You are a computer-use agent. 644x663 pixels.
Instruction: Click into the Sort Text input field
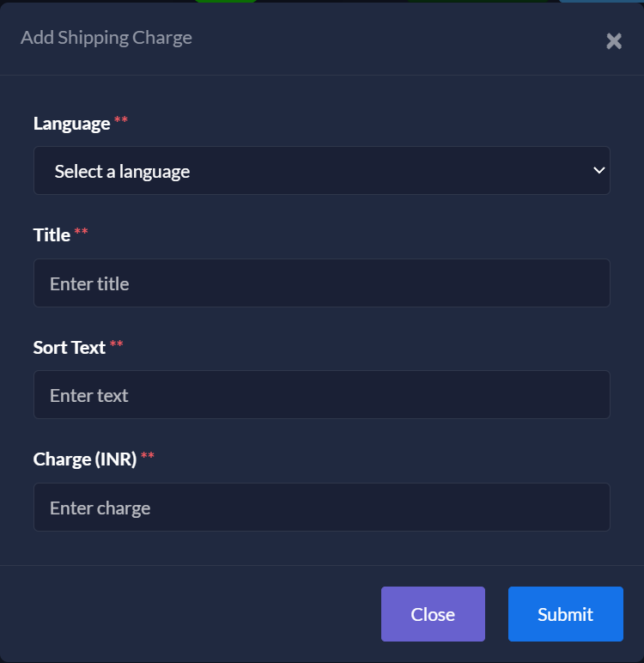[x=321, y=395]
